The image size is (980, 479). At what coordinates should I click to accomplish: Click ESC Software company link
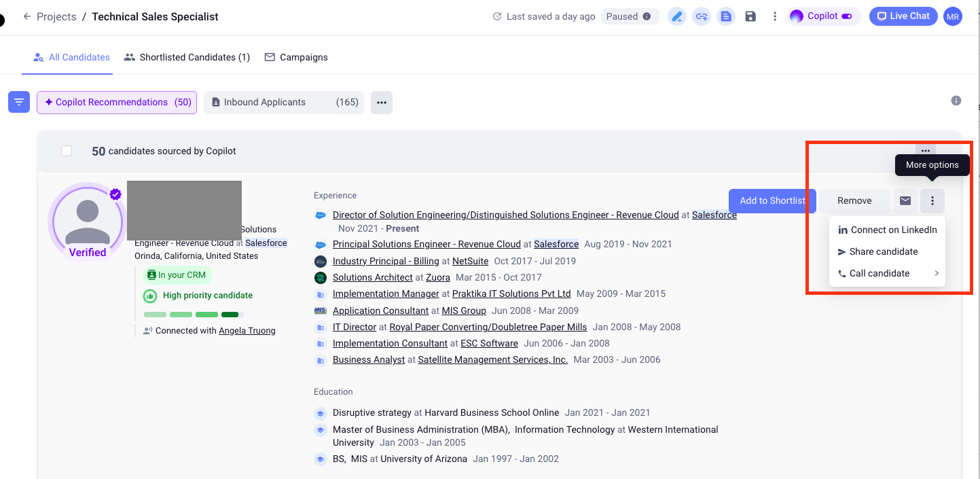(x=489, y=343)
